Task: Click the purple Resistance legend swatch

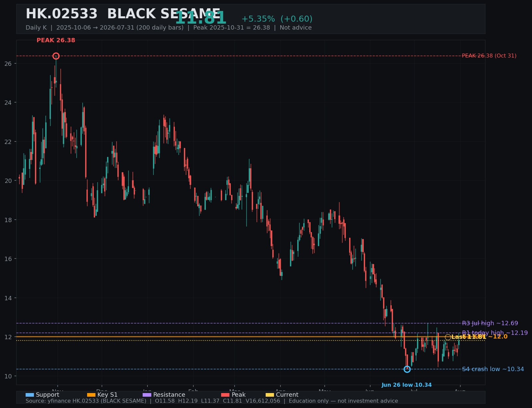Action: click(x=147, y=395)
